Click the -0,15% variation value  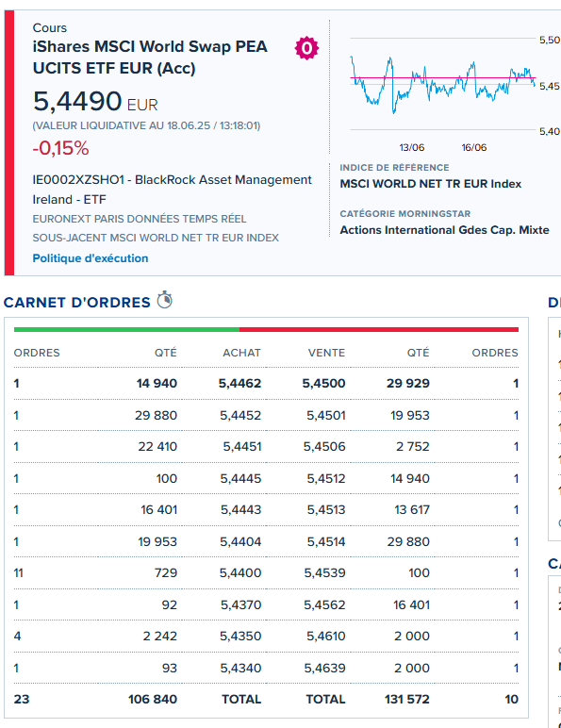coord(60,148)
